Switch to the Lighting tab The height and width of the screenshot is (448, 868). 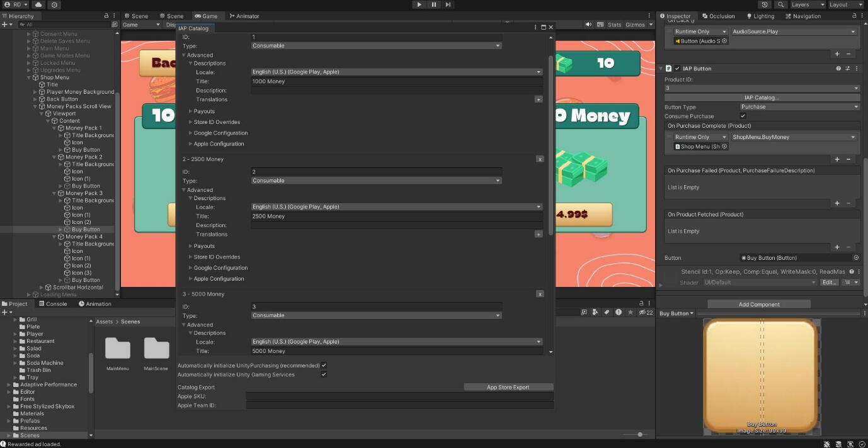point(760,16)
